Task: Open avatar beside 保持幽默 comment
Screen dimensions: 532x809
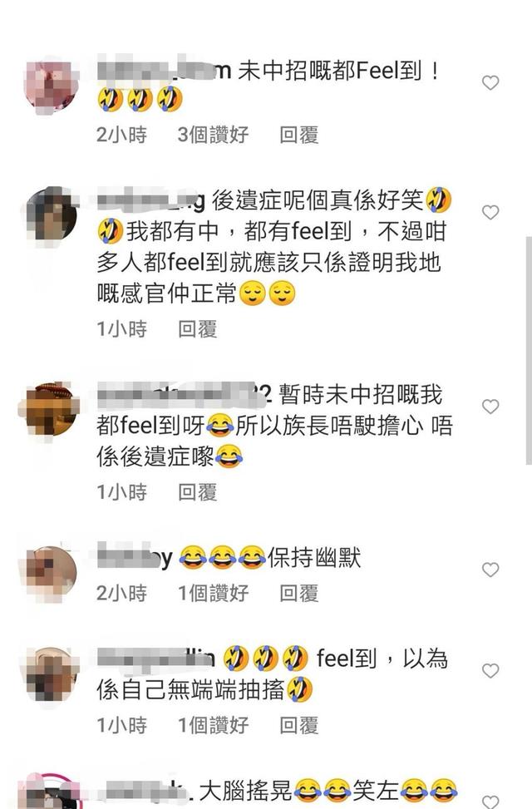Action: [52, 572]
